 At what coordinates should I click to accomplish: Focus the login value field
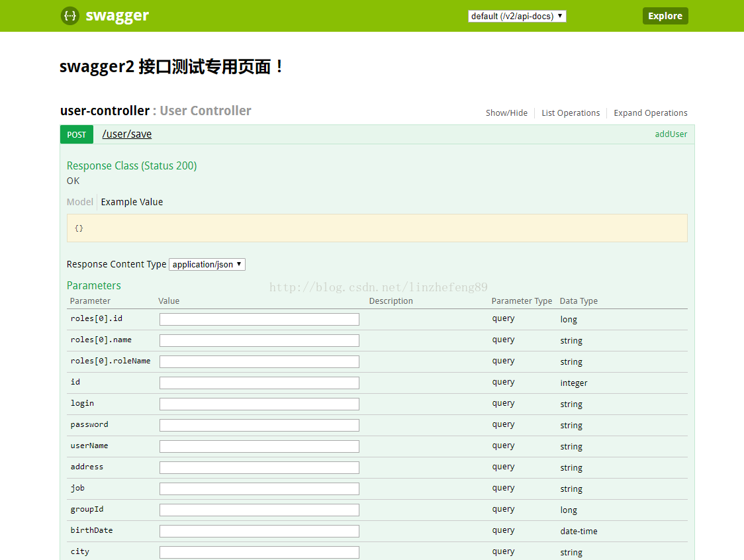pyautogui.click(x=259, y=404)
